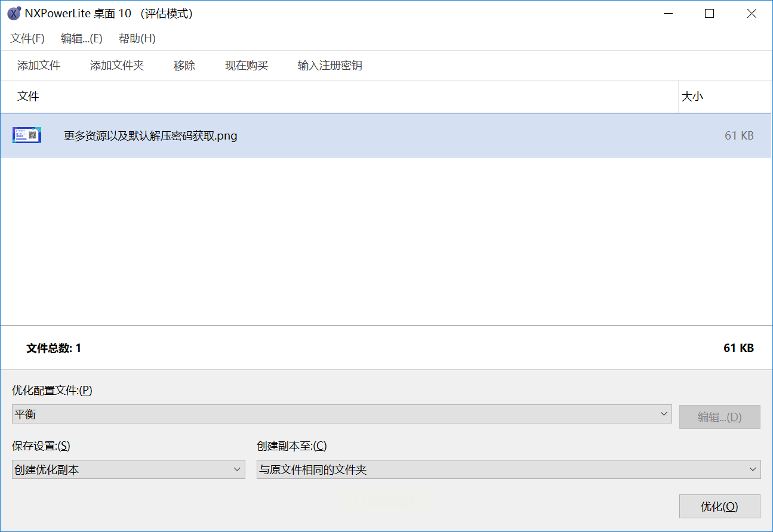Close the NXPowerLite window
773x532 pixels.
click(x=752, y=14)
